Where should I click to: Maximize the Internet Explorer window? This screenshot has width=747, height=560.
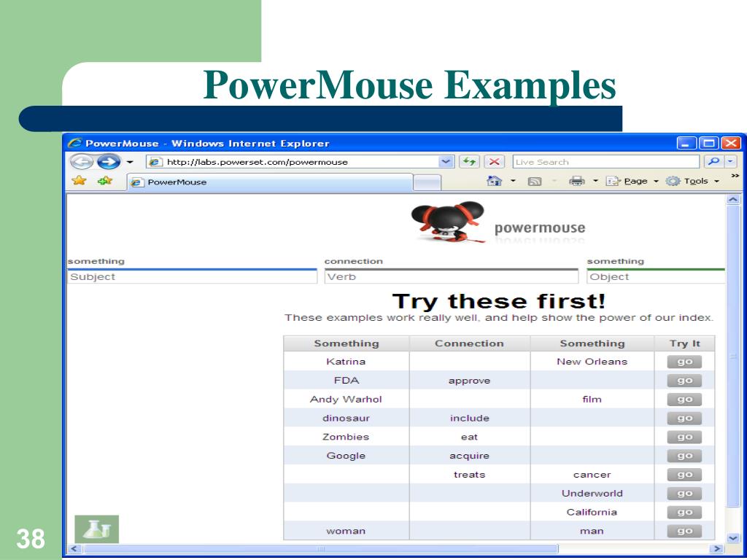[x=709, y=143]
